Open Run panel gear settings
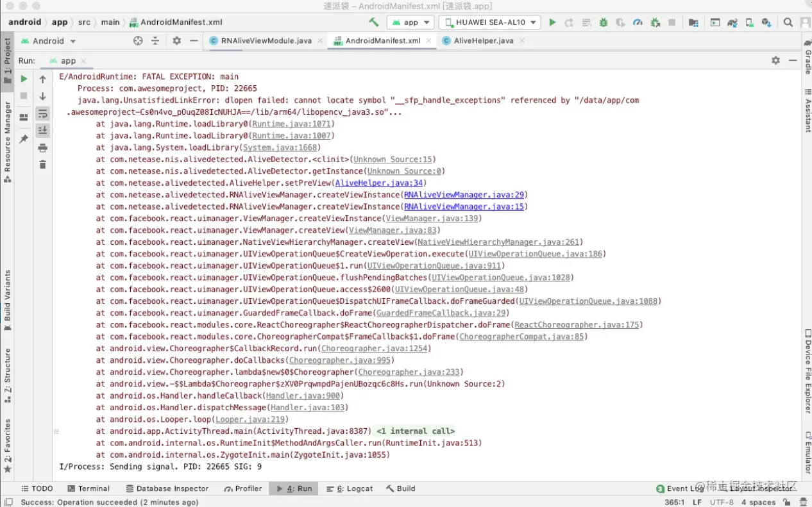 tap(775, 60)
